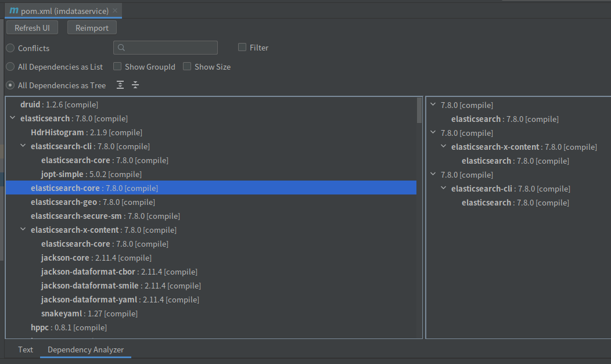611x364 pixels.
Task: Collapse the first 7.8.0 node in right panel
Action: [433, 104]
